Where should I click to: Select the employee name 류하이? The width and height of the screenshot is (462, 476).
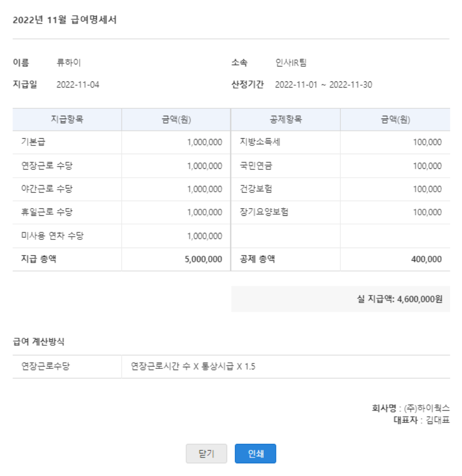pyautogui.click(x=69, y=63)
